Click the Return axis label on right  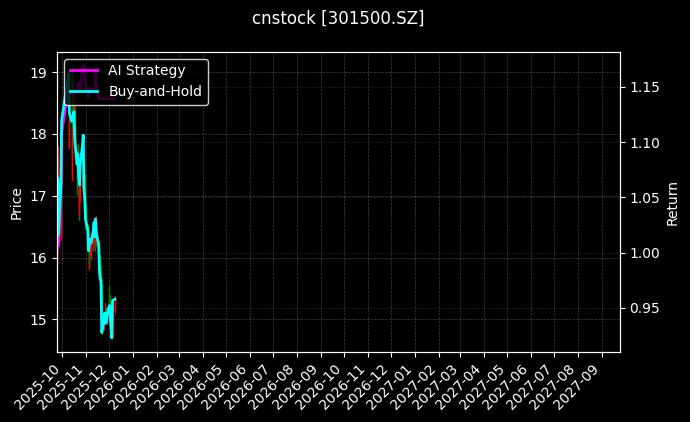coord(673,202)
